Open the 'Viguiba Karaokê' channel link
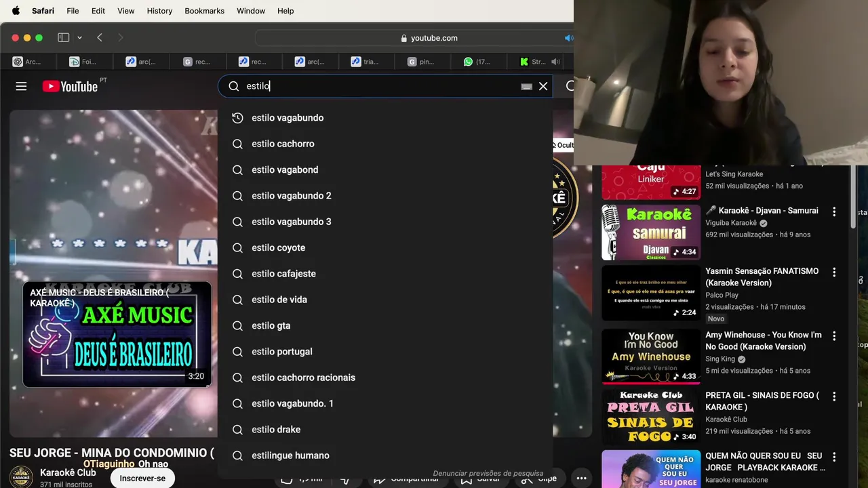868x488 pixels. coord(731,223)
